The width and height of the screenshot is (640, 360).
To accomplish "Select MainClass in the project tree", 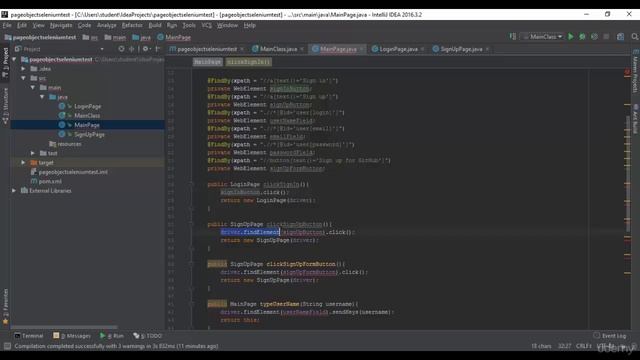I will point(87,116).
